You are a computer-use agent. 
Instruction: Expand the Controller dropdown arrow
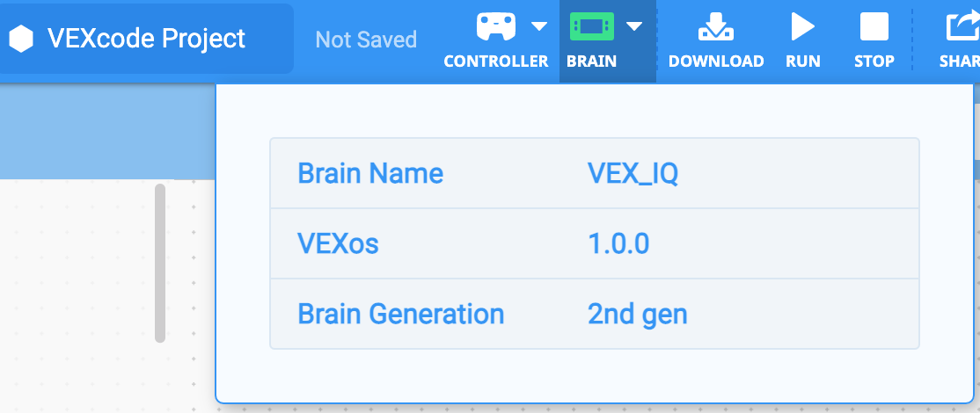point(539,27)
